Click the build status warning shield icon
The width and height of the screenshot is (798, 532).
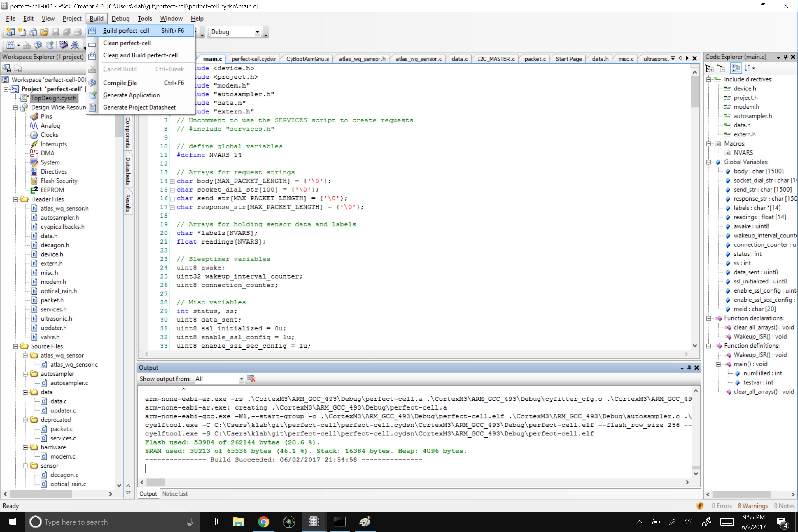pos(700,505)
